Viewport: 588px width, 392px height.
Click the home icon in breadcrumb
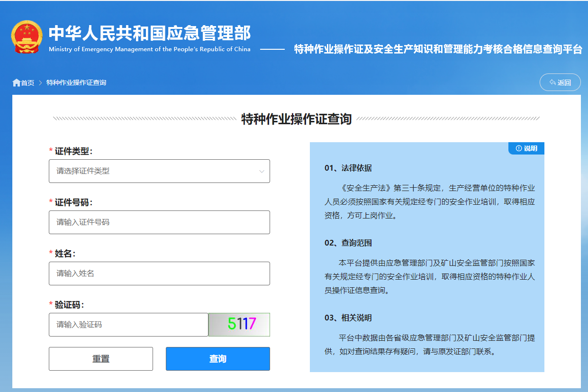(17, 82)
